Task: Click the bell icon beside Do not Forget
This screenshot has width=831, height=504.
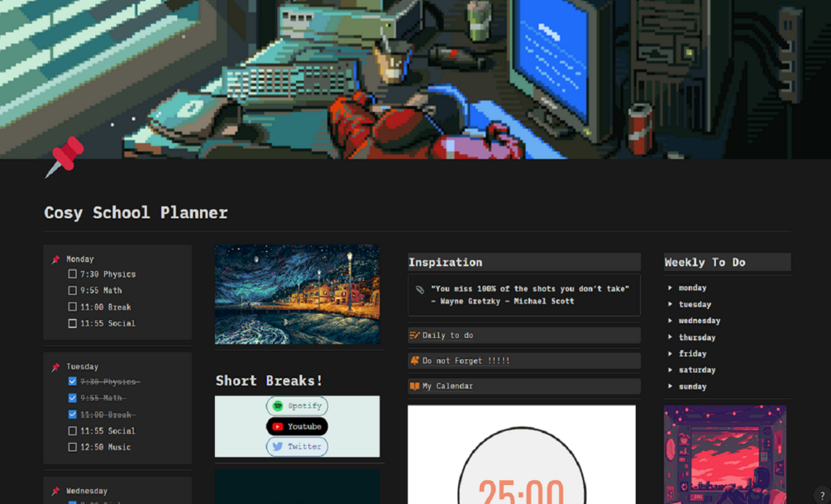Action: [x=414, y=360]
